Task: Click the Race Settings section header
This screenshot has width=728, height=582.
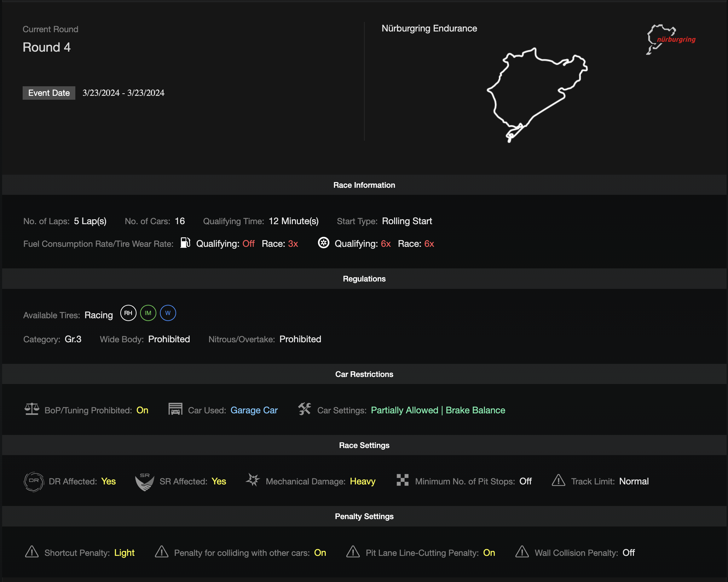Action: click(x=364, y=445)
